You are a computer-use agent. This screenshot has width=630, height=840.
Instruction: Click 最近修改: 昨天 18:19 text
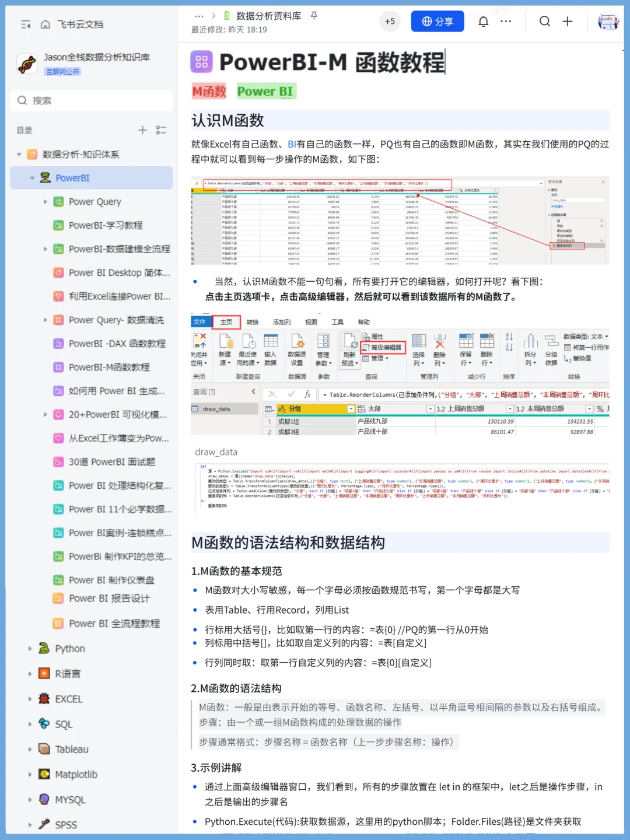click(x=229, y=30)
